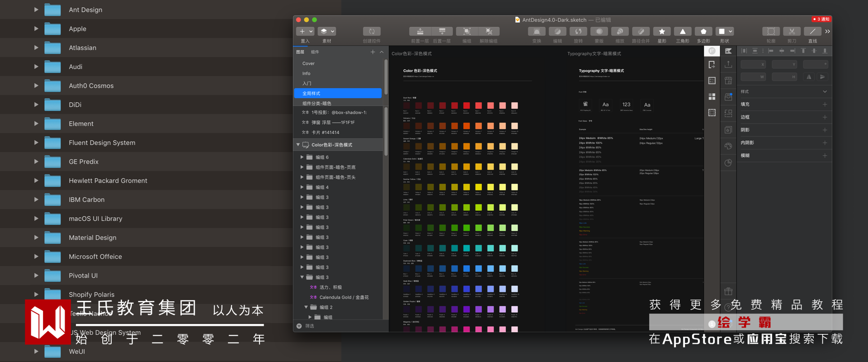Switch to the 图层 layers tab

300,52
